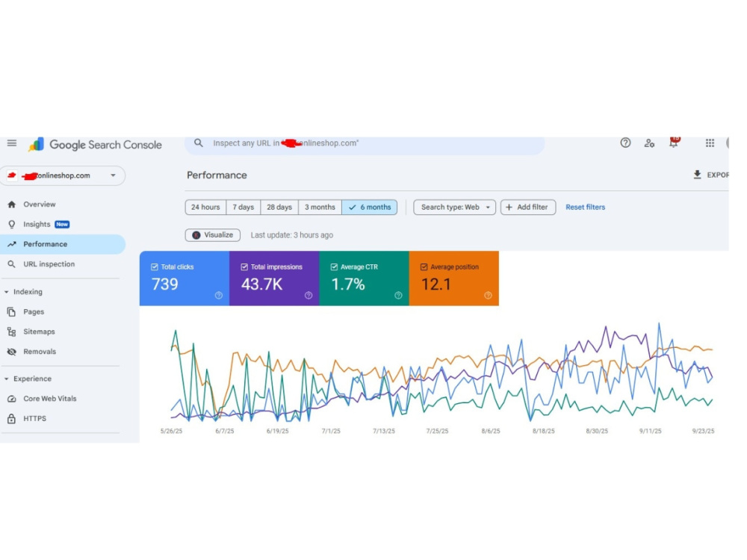Viewport: 747px width, 560px height.
Task: Toggle the Average CTR checkbox
Action: coord(334,267)
